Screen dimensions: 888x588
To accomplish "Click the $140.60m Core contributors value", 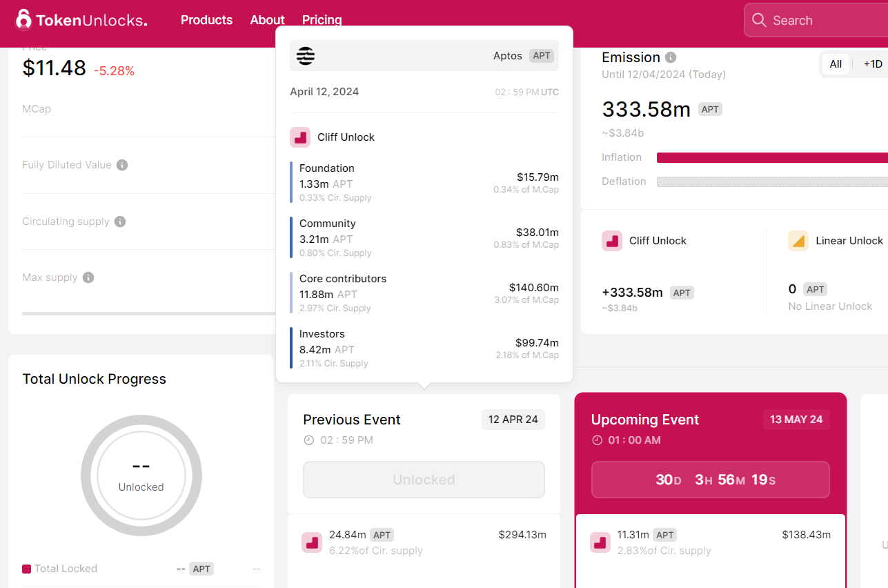I will click(x=534, y=288).
